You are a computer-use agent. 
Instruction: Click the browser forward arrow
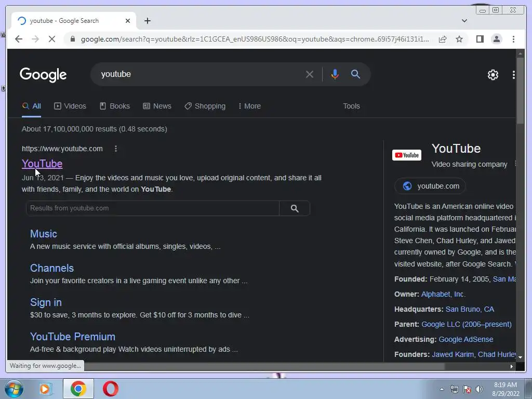click(x=35, y=39)
